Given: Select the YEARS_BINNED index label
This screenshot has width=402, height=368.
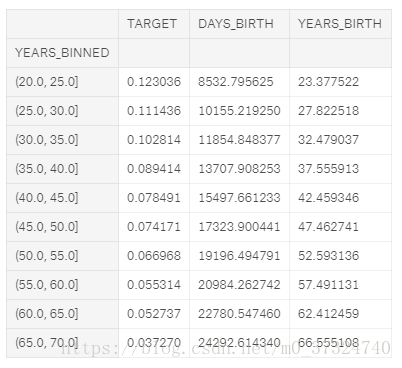Looking at the screenshot, I should 62,53.
